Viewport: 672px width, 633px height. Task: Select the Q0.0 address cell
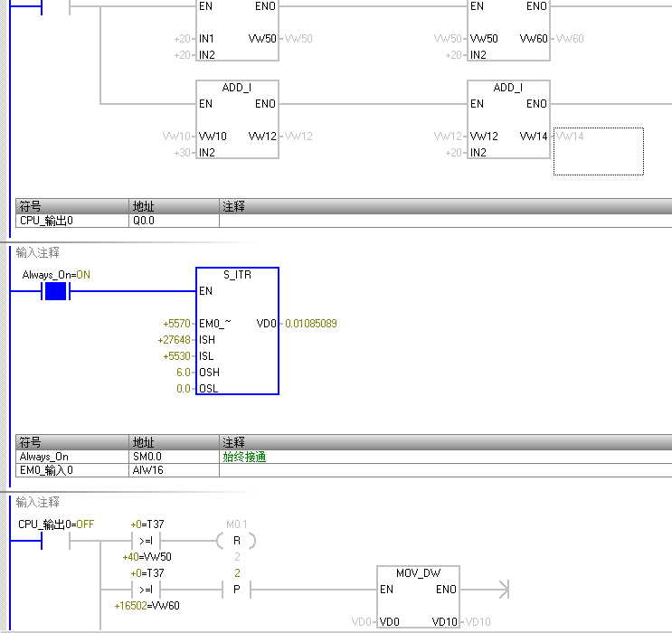pyautogui.click(x=174, y=220)
